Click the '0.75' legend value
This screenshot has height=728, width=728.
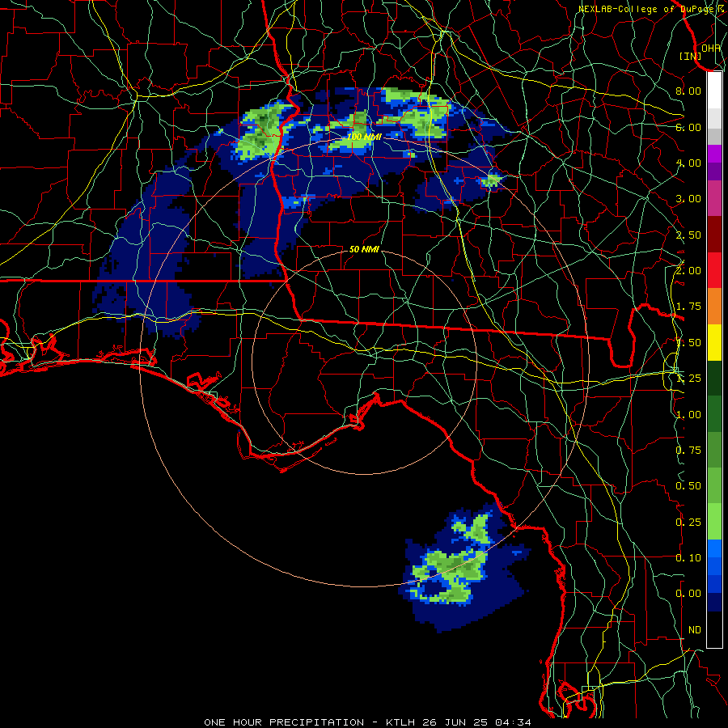(x=688, y=451)
